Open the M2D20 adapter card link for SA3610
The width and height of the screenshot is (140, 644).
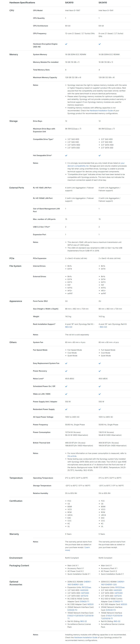click(x=90, y=604)
